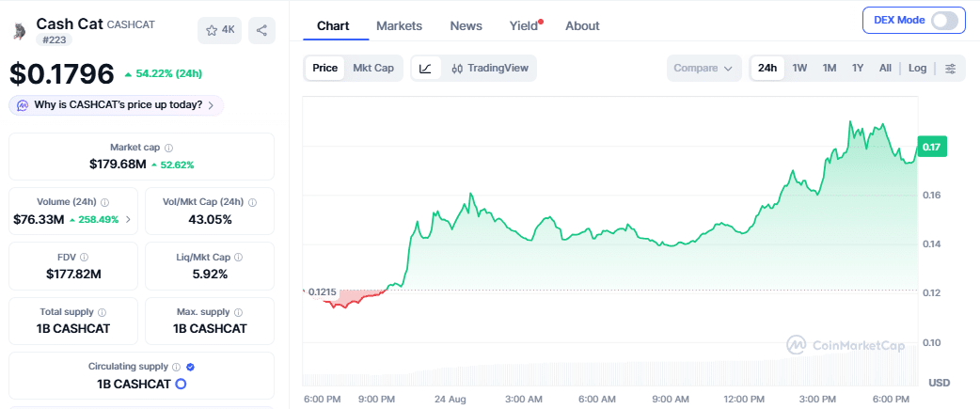Switch to the About tab
This screenshot has width=980, height=409.
pyautogui.click(x=582, y=25)
